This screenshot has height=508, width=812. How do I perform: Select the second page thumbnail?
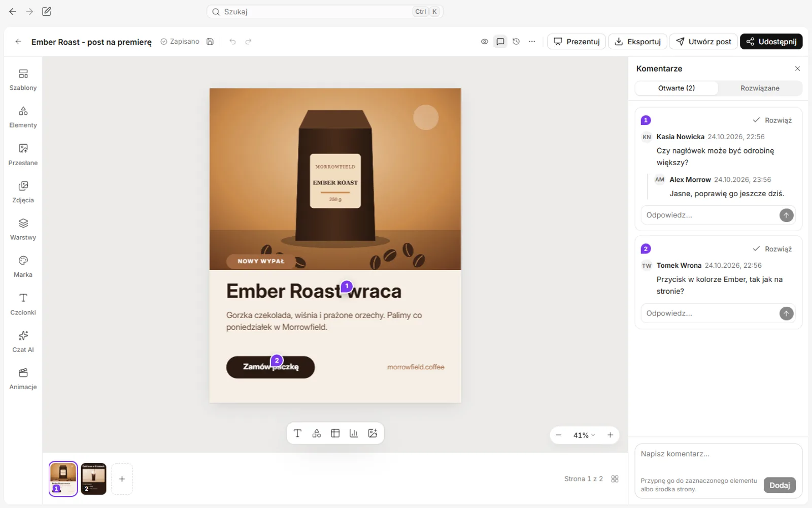(x=93, y=479)
